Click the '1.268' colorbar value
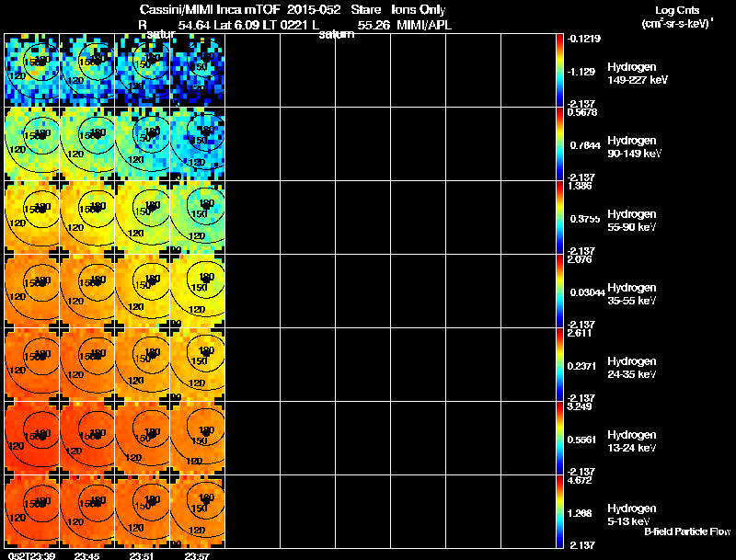736x560 pixels. (x=580, y=514)
